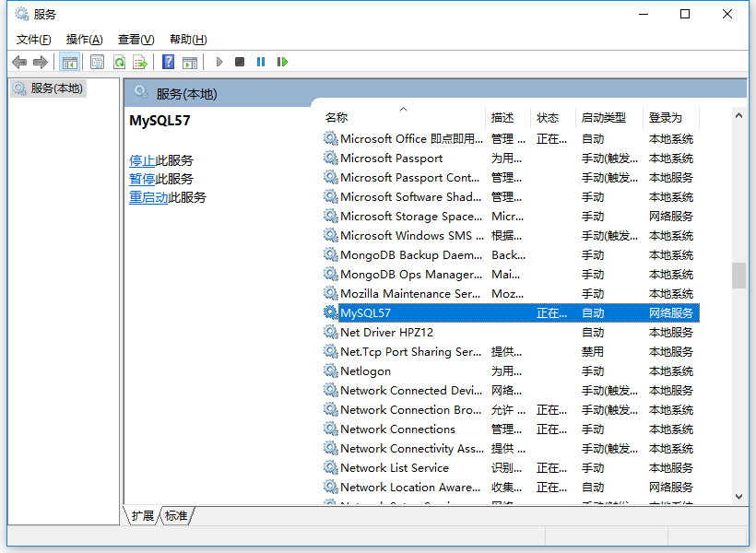Viewport: 756px width, 553px height.
Task: Click the vertical scrollbar thumb
Action: pyautogui.click(x=738, y=276)
